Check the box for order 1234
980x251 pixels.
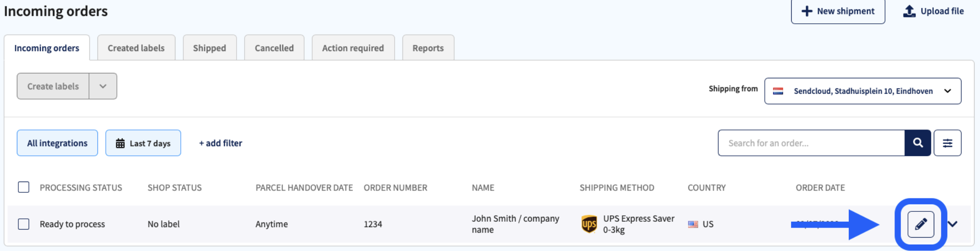[x=23, y=224]
